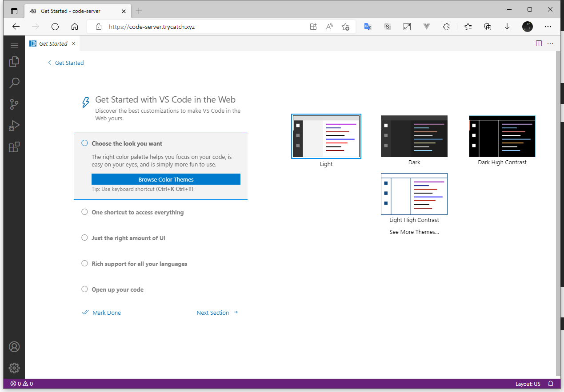Select 'One shortcut to access everything' step

[x=137, y=212]
